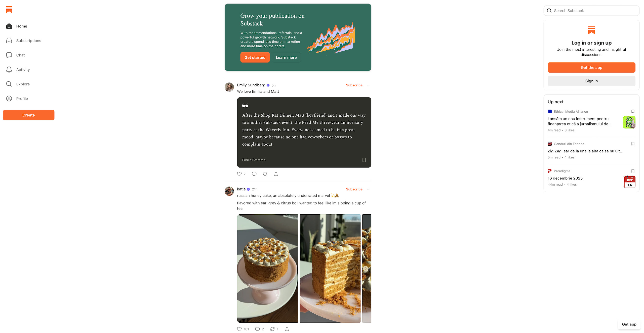The height and width of the screenshot is (333, 644).
Task: Open comments on Emily Sundberg's post
Action: point(254,174)
